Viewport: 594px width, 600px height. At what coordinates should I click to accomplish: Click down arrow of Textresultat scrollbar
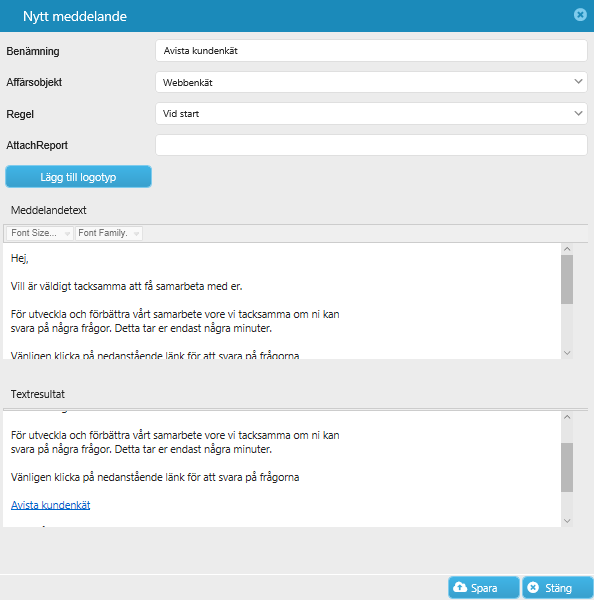click(x=567, y=521)
